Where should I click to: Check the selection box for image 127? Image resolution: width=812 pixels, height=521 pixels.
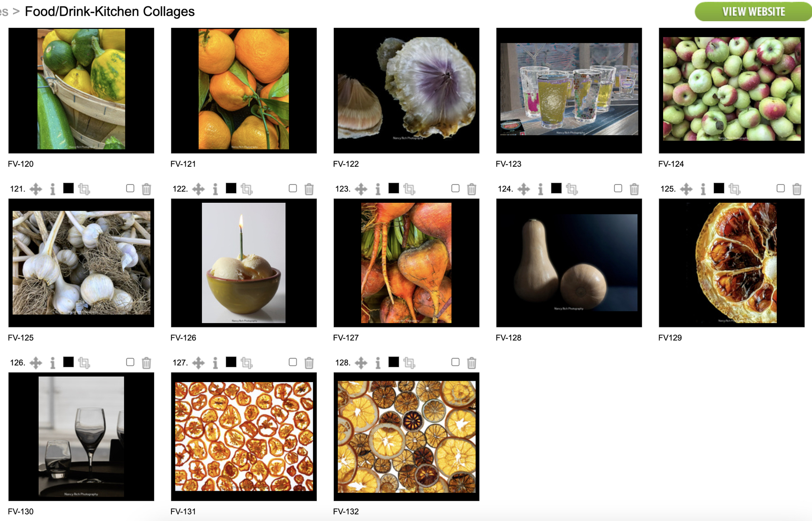pyautogui.click(x=293, y=362)
